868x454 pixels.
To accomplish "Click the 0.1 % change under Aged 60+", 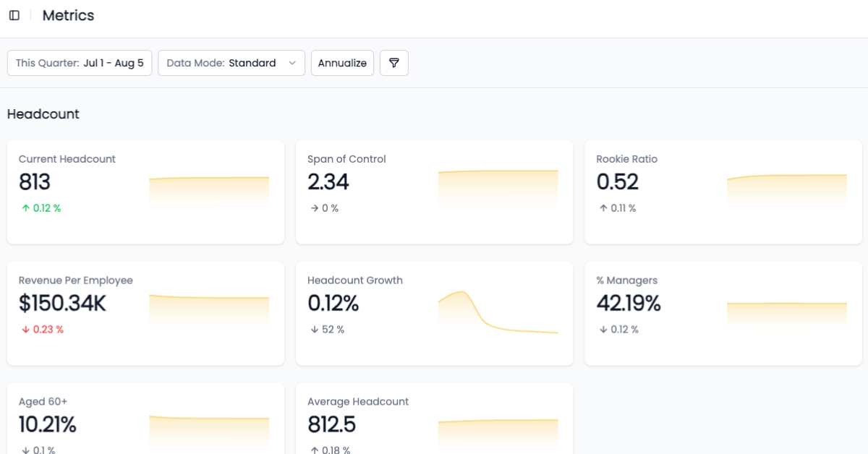I will 38,450.
